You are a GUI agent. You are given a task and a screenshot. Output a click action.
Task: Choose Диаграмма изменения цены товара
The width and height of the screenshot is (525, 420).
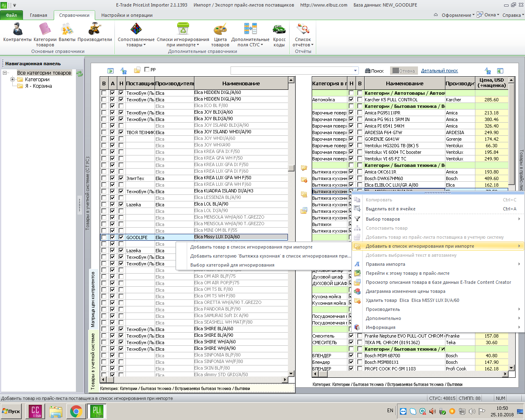[x=438, y=291]
